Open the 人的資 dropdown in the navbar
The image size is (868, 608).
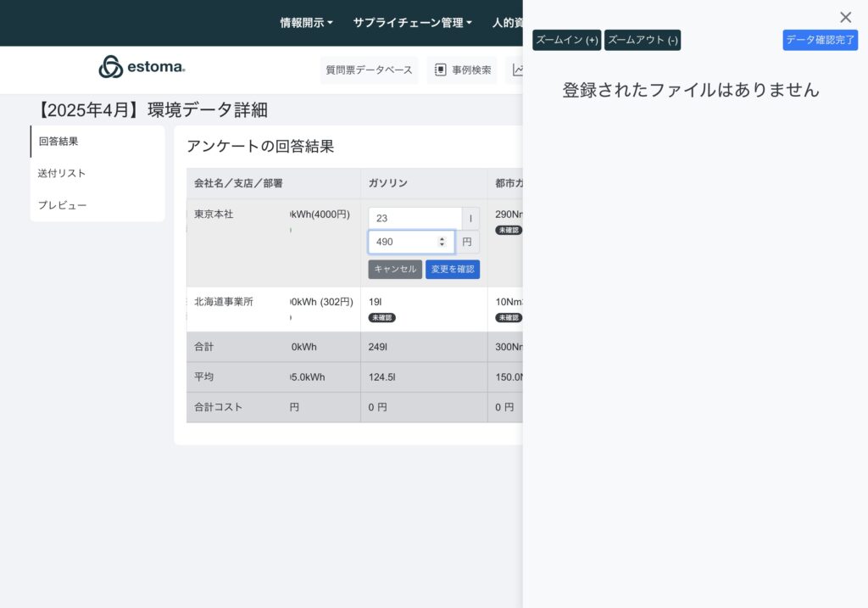tap(507, 23)
